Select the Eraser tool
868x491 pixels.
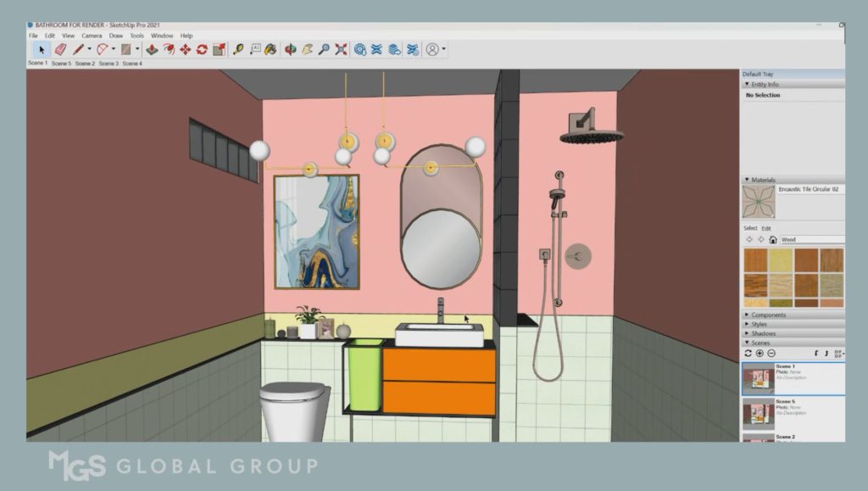[x=60, y=50]
